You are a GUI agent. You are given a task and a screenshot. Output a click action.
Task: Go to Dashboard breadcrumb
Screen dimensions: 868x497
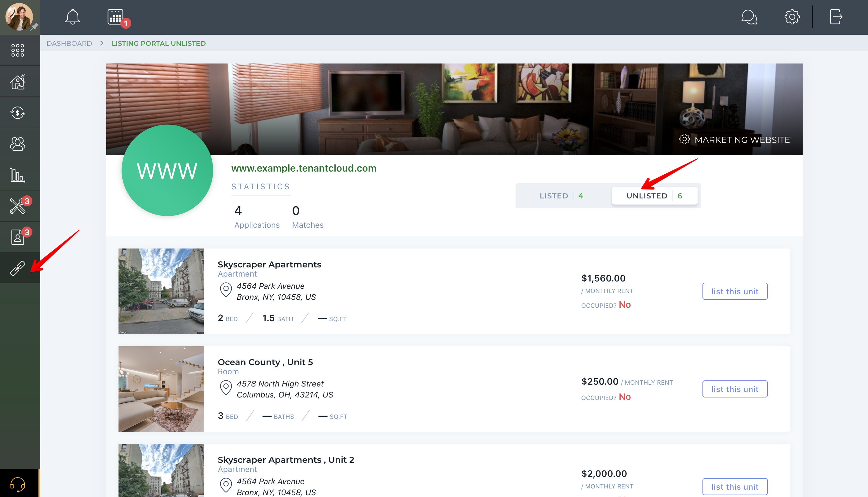(69, 43)
